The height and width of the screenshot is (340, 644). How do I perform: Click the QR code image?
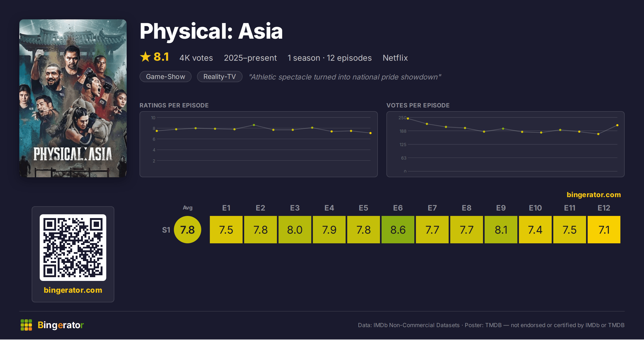point(73,248)
